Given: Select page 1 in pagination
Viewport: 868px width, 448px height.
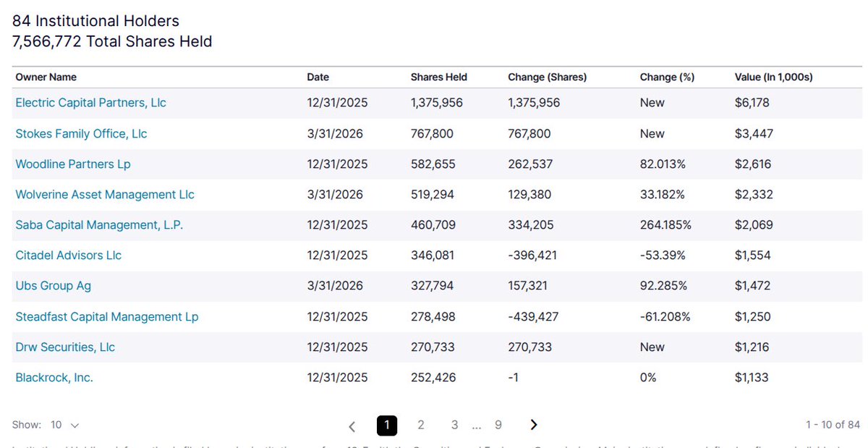Looking at the screenshot, I should click(387, 425).
